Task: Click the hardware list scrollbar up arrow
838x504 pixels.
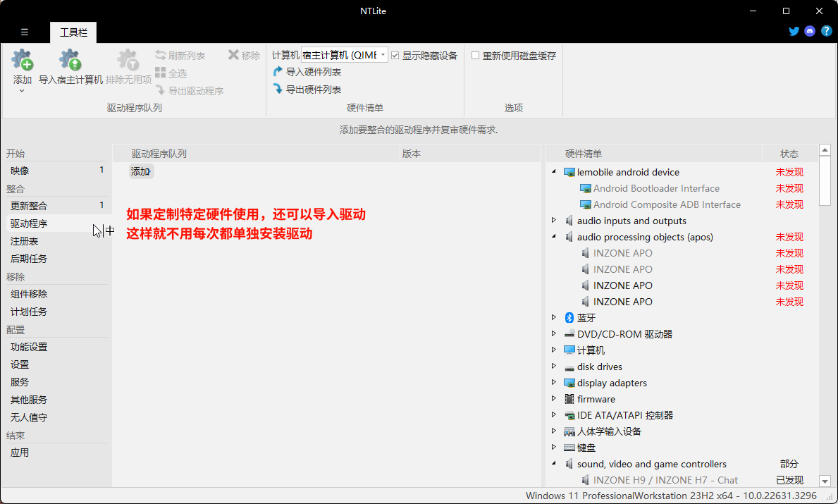Action: pyautogui.click(x=825, y=150)
